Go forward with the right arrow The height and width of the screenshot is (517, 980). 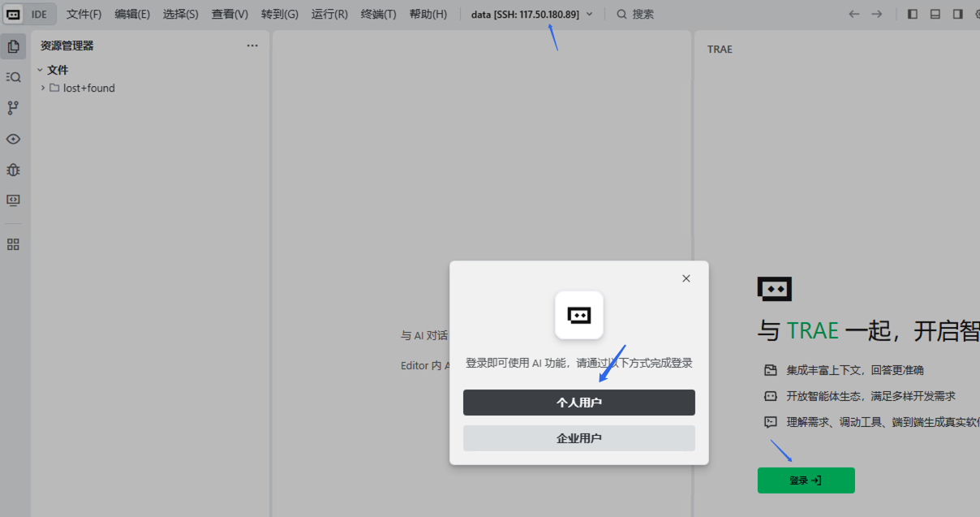(877, 14)
